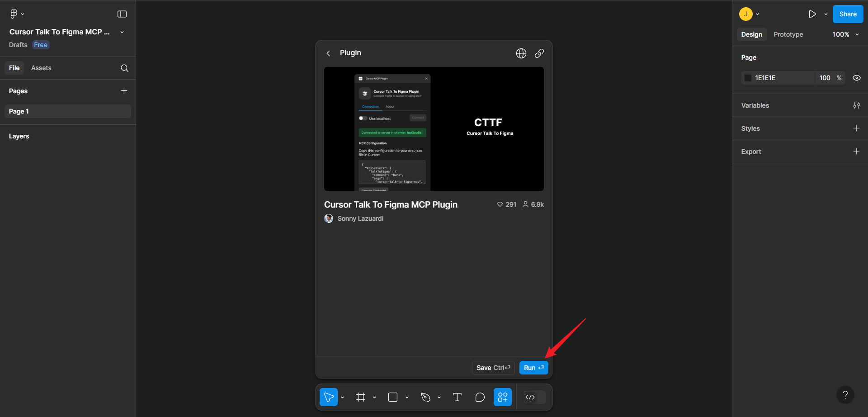Open the 100% zoom dropdown

coord(845,34)
